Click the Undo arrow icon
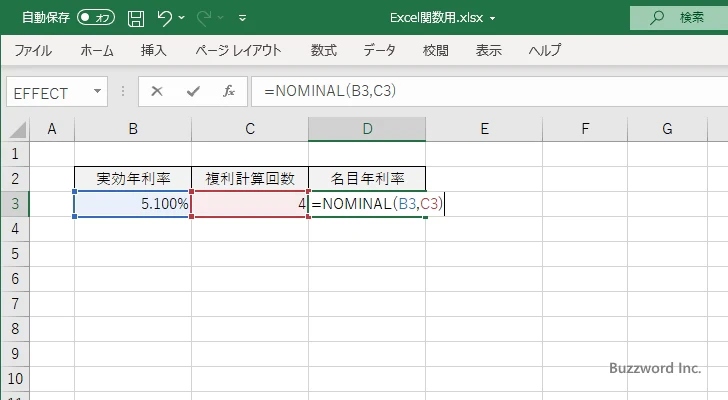The height and width of the screenshot is (400, 728). (164, 18)
